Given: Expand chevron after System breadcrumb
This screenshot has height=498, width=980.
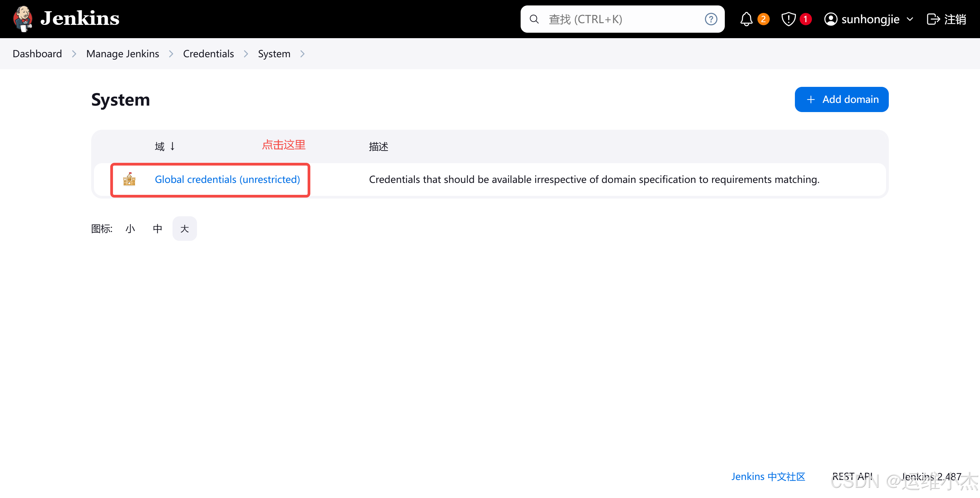Looking at the screenshot, I should (x=303, y=54).
